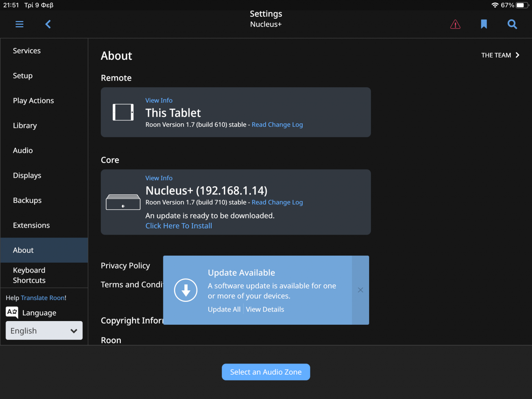Open the English language dropdown
This screenshot has height=399, width=532.
click(44, 331)
